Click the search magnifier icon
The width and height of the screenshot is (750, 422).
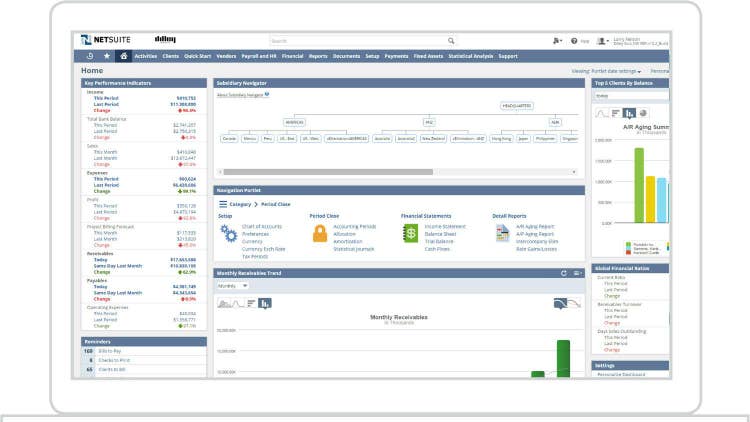tap(451, 41)
